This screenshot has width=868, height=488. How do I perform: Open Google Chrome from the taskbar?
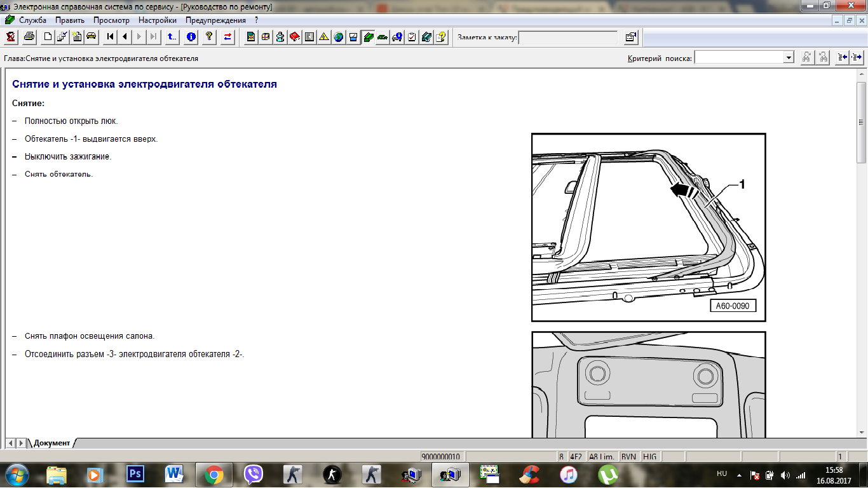(x=214, y=475)
